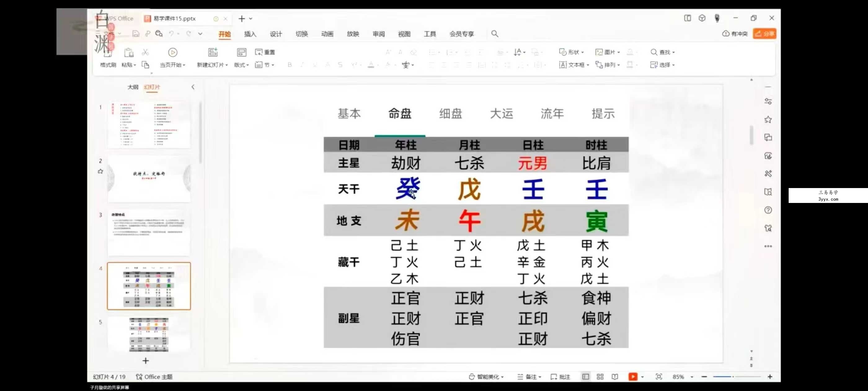868x391 pixels.
Task: Open the 会员专享 member tab
Action: (461, 34)
